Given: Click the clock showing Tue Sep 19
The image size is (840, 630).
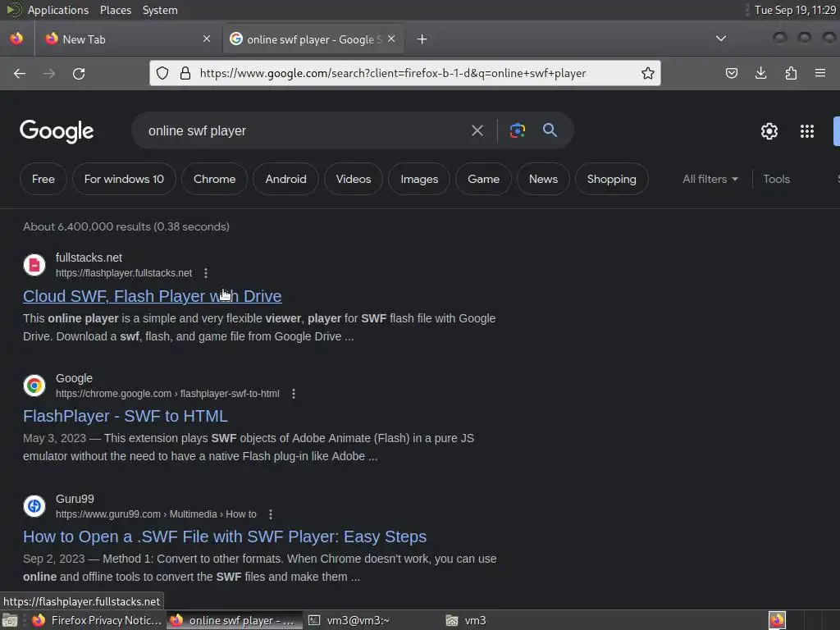Looking at the screenshot, I should point(794,10).
